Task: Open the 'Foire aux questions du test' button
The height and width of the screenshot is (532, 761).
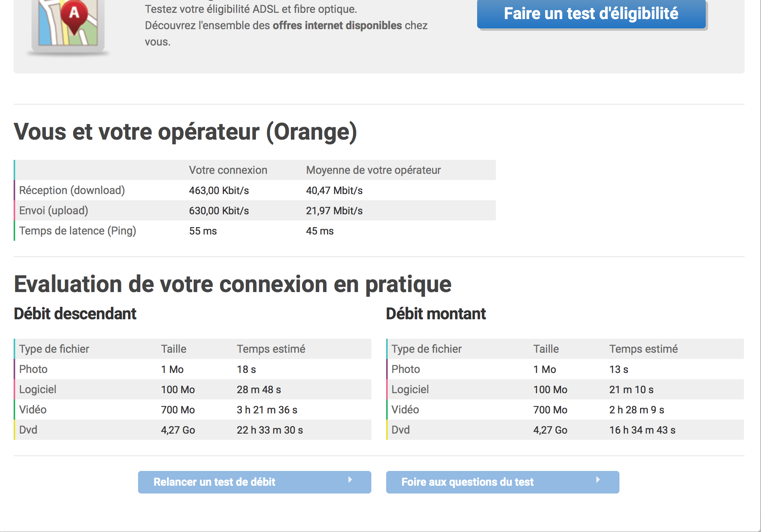Action: tap(502, 482)
